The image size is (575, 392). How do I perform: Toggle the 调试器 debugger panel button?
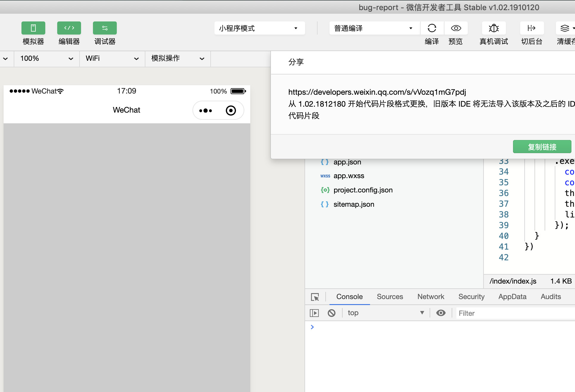[105, 28]
